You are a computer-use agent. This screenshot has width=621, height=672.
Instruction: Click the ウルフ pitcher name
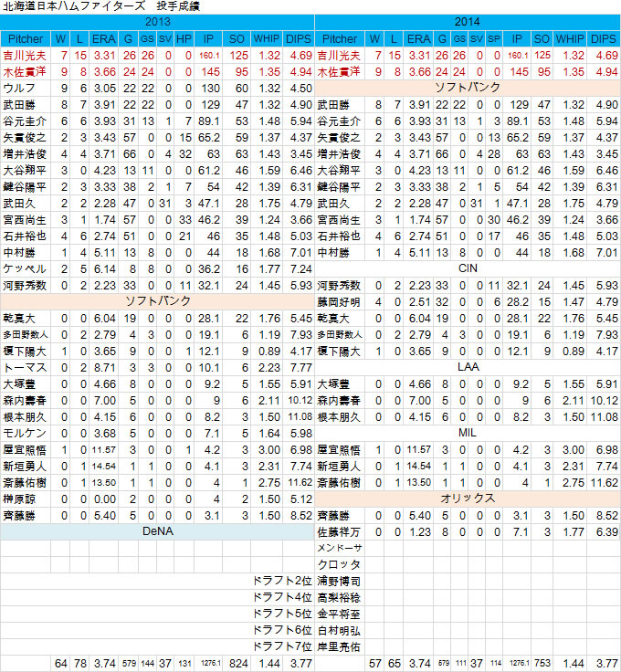coord(19,89)
